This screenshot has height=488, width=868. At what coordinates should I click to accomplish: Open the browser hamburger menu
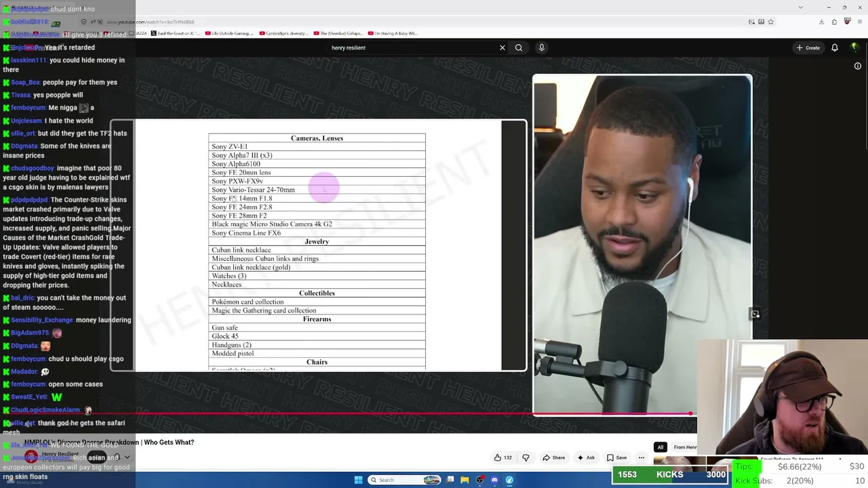[x=859, y=22]
